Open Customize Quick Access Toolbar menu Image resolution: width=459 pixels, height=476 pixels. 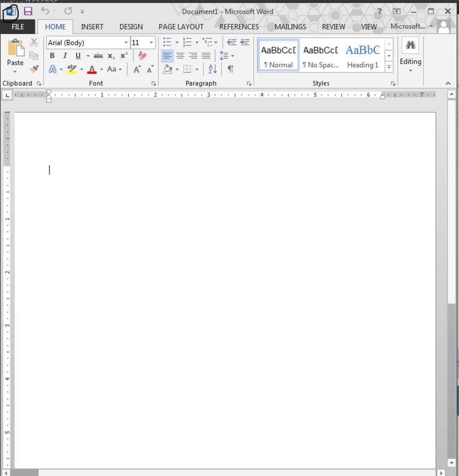click(82, 12)
